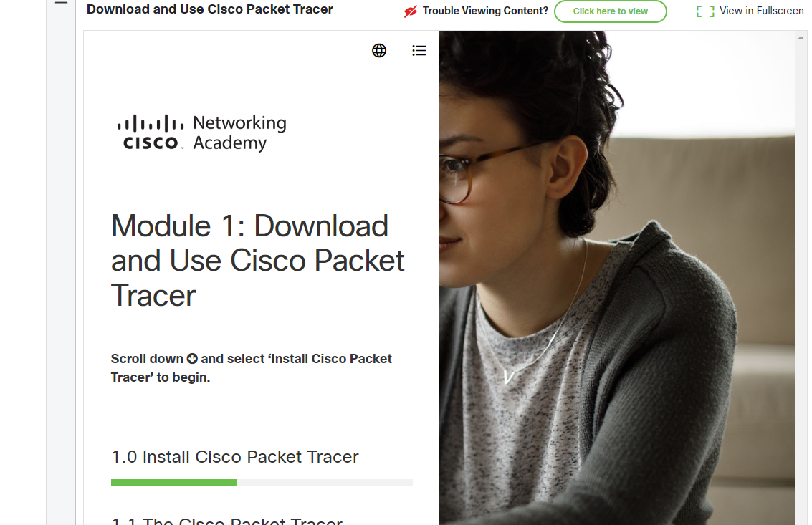Click the hero photo of woman with glasses
The image size is (812, 525).
(617, 277)
